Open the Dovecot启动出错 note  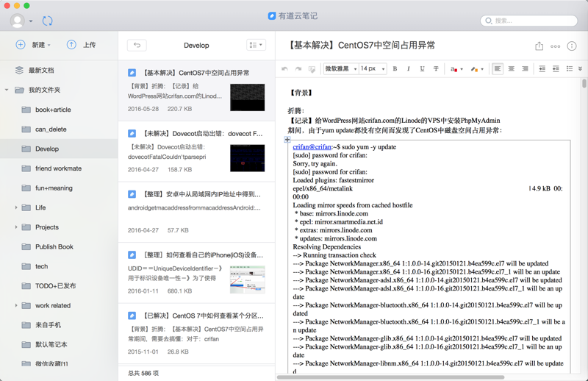click(x=196, y=152)
